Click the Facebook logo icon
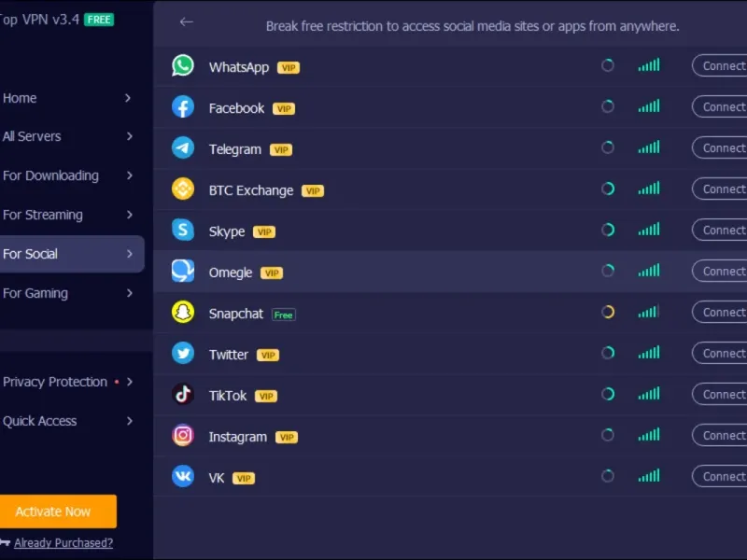This screenshot has height=560, width=747. (183, 107)
